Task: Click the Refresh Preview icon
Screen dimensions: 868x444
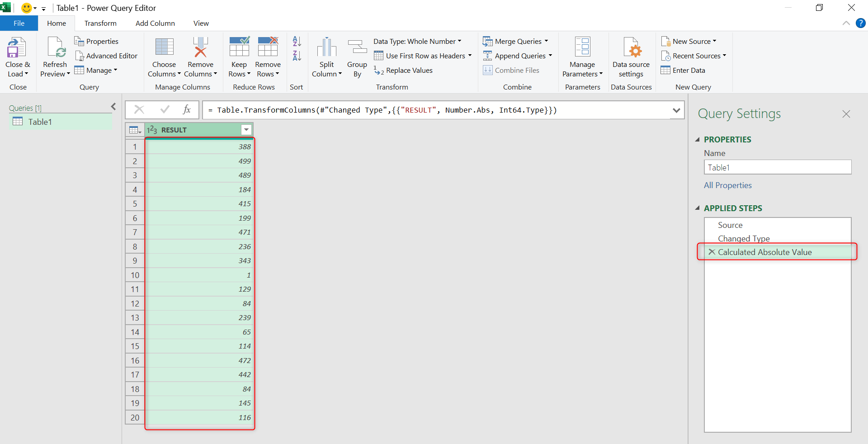Action: [55, 48]
